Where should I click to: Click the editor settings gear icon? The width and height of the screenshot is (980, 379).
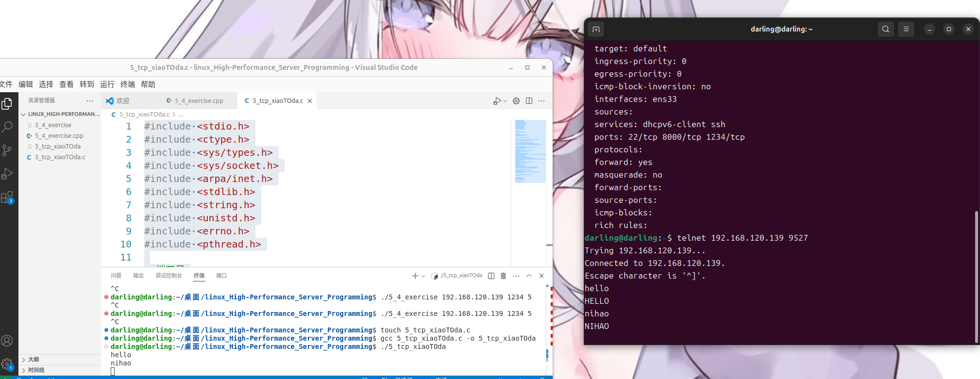pyautogui.click(x=516, y=101)
